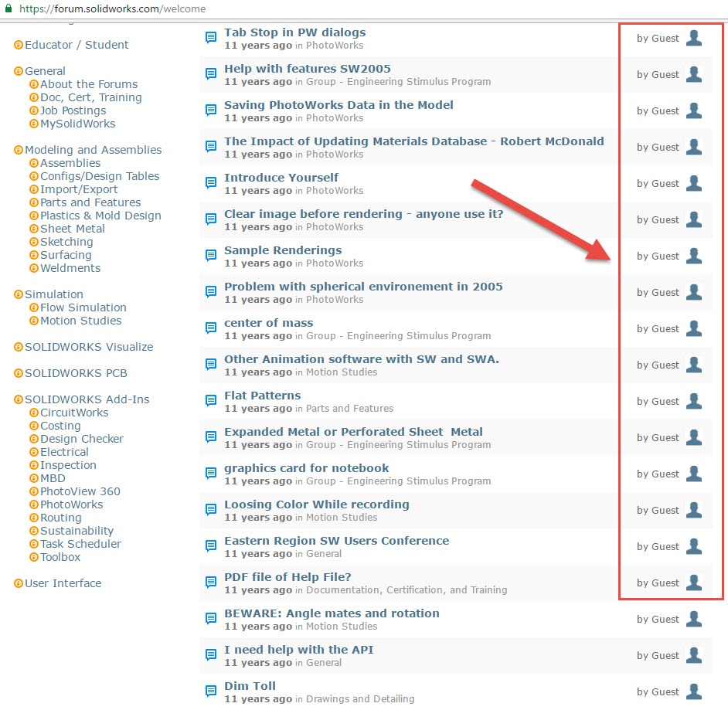Go to the Sketching subforum
Viewport: 728px width, 710px height.
coord(66,242)
